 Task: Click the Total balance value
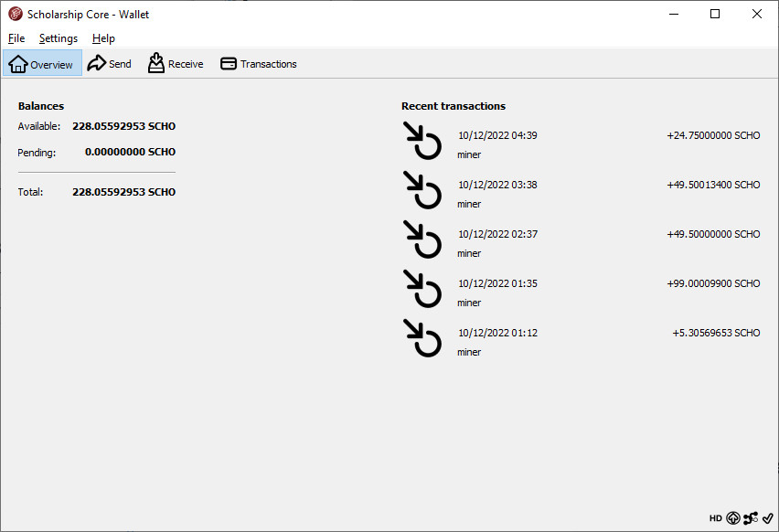(123, 192)
